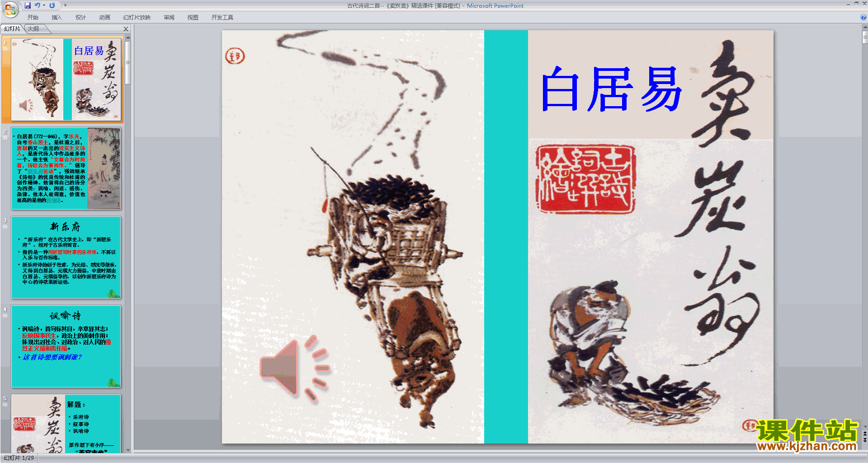The image size is (868, 463).
Task: Select slide 3 thumbnail titled 新乐府
Action: 66,257
